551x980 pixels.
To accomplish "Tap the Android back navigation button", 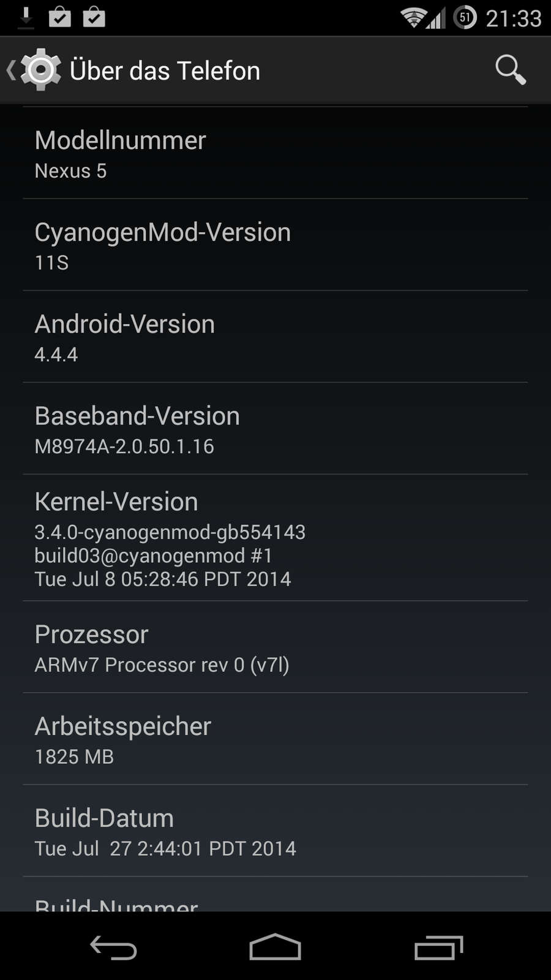I will point(113,948).
